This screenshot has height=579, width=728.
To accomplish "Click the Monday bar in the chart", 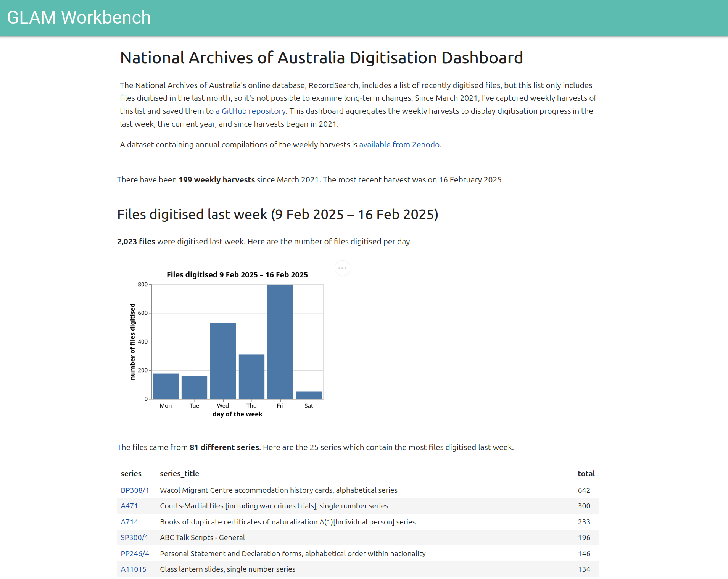I will [x=166, y=386].
